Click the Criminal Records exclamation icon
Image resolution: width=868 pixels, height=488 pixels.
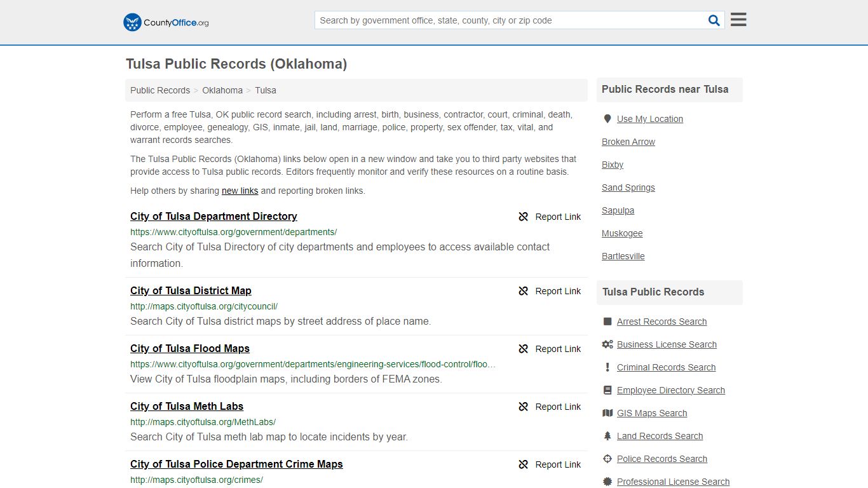tap(607, 367)
